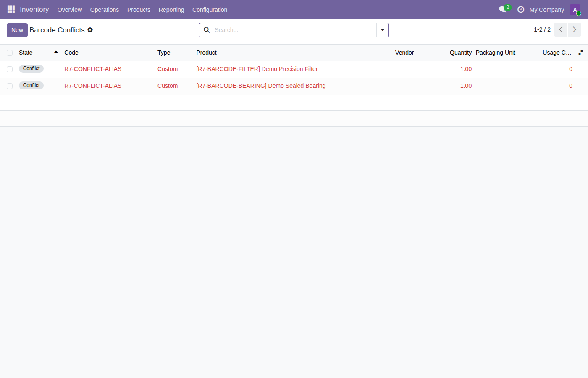Open the Demo Precision Filter product cell
The width and height of the screenshot is (588, 378).
pos(257,69)
